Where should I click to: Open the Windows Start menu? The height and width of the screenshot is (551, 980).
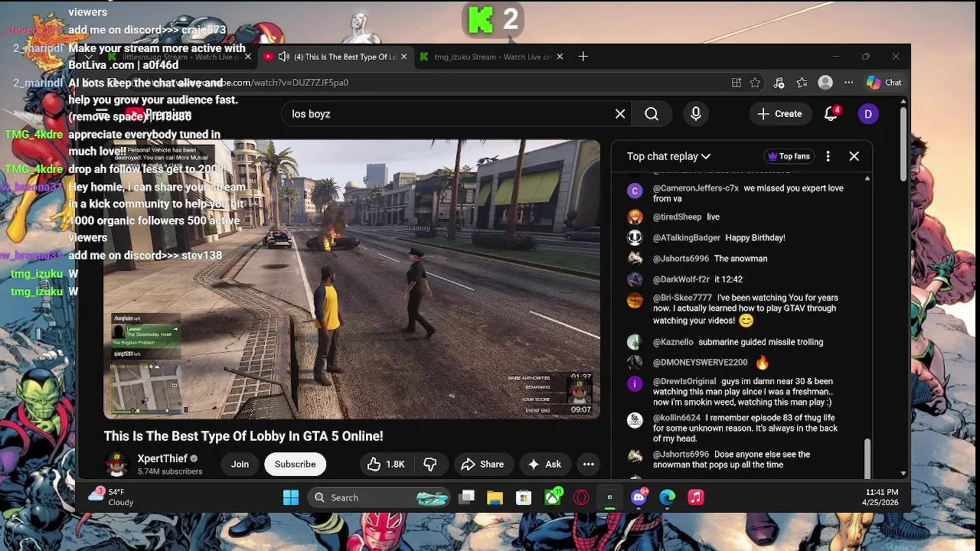[x=291, y=498]
